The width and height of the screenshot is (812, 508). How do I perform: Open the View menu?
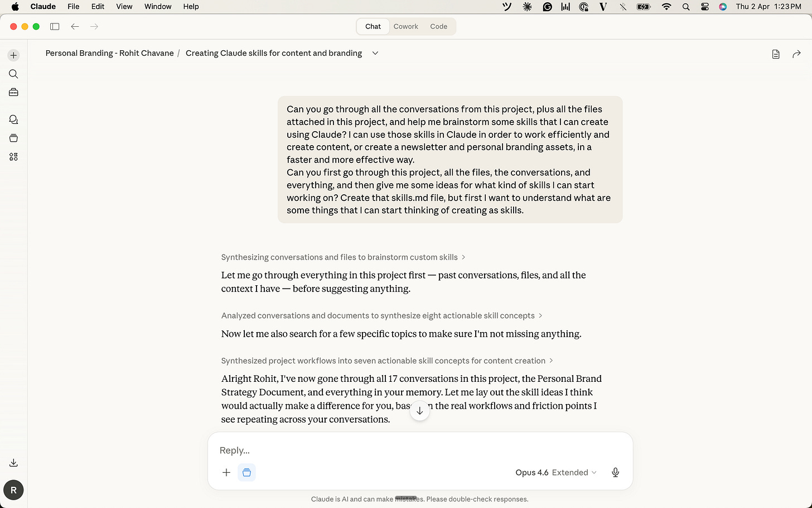[124, 7]
